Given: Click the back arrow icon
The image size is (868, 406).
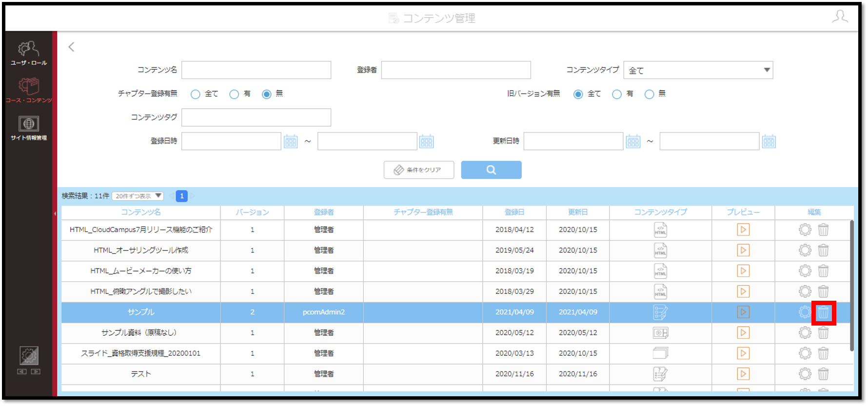Looking at the screenshot, I should 71,47.
